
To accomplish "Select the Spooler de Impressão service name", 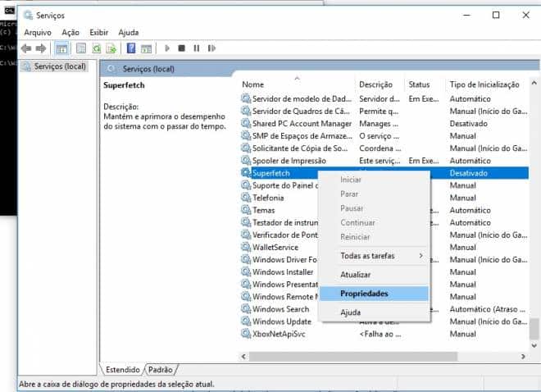I will pos(289,161).
